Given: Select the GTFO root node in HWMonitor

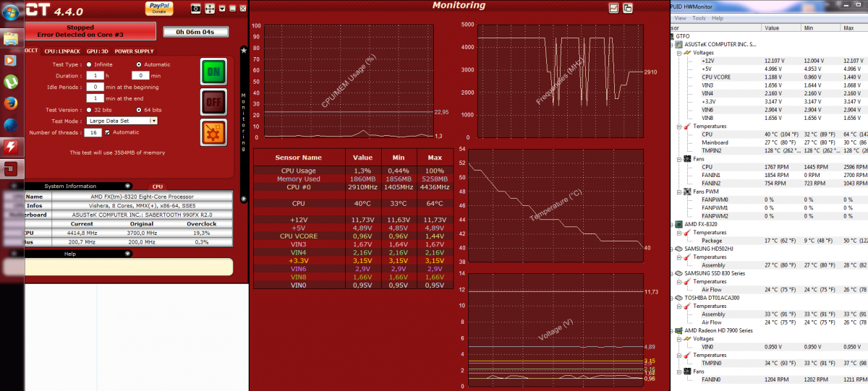Looking at the screenshot, I should (x=683, y=36).
